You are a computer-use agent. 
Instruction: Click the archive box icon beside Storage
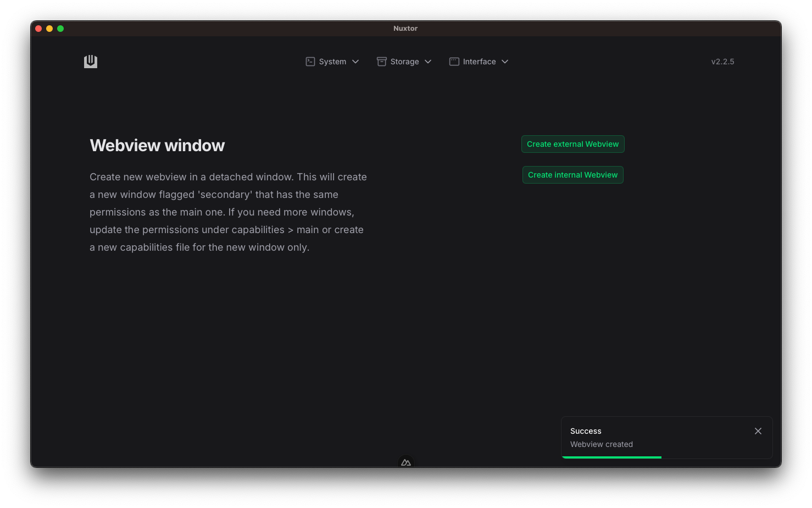point(381,62)
